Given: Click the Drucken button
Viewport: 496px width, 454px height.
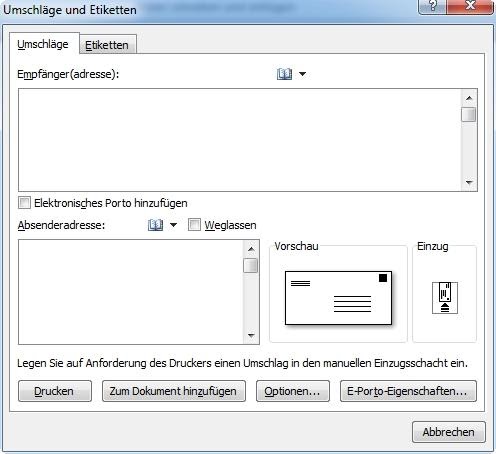Looking at the screenshot, I should [55, 391].
